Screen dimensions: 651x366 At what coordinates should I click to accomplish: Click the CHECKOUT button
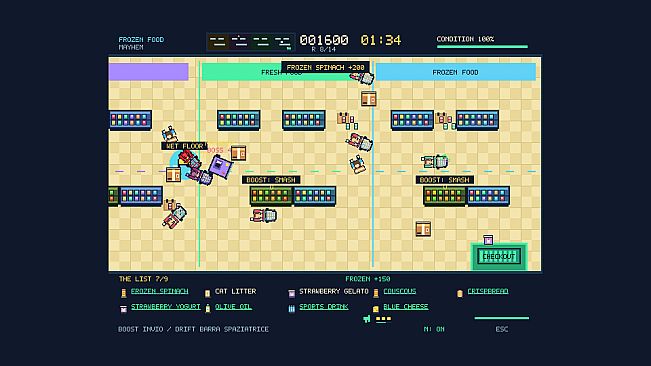[499, 256]
